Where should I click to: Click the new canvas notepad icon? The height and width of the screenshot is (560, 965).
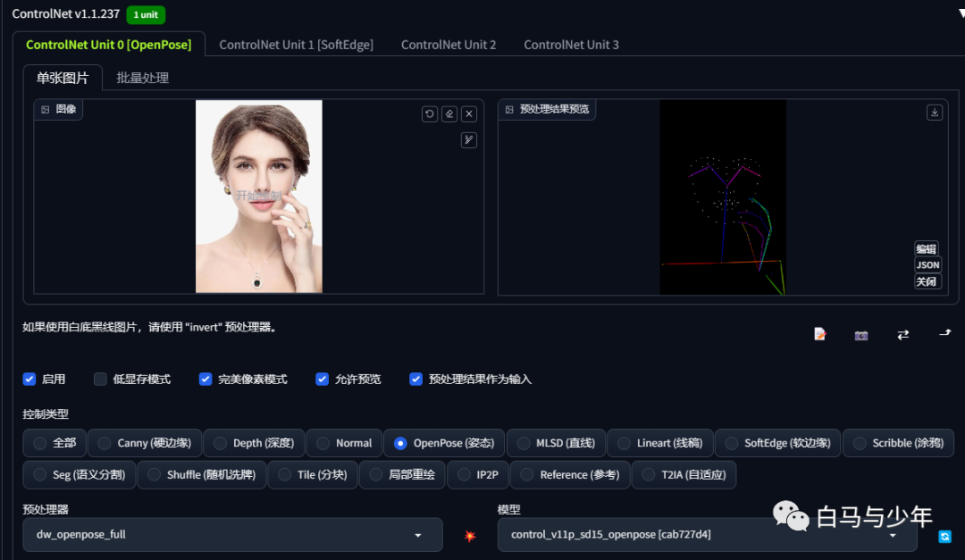[819, 334]
